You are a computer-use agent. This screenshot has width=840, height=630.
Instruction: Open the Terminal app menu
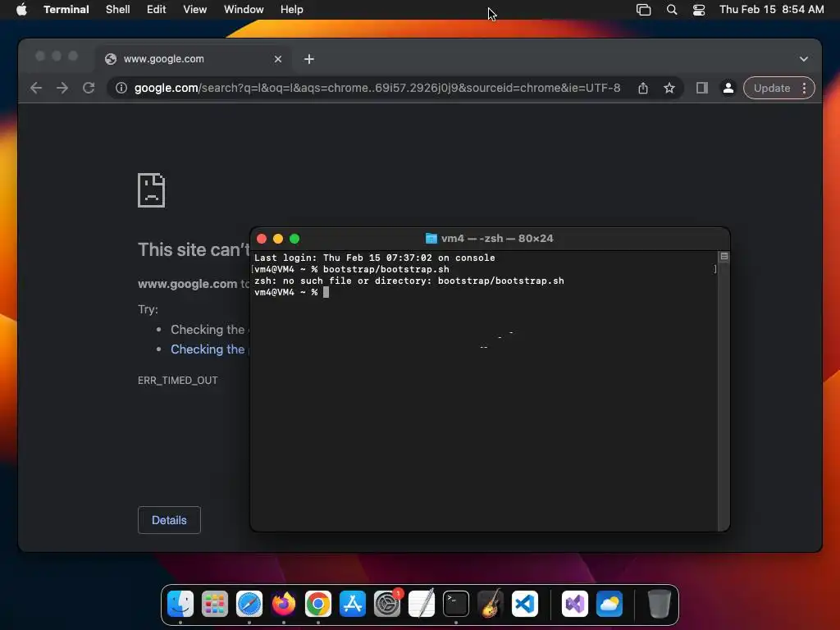[66, 10]
